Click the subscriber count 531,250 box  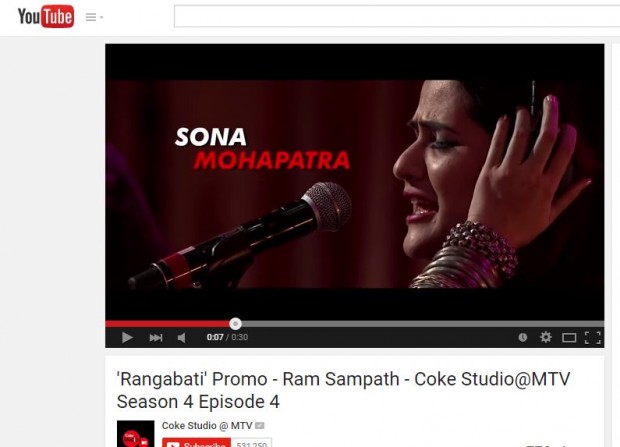pos(251,443)
